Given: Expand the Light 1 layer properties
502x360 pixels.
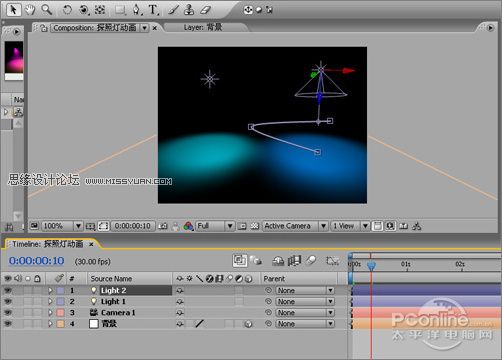Looking at the screenshot, I should click(50, 302).
